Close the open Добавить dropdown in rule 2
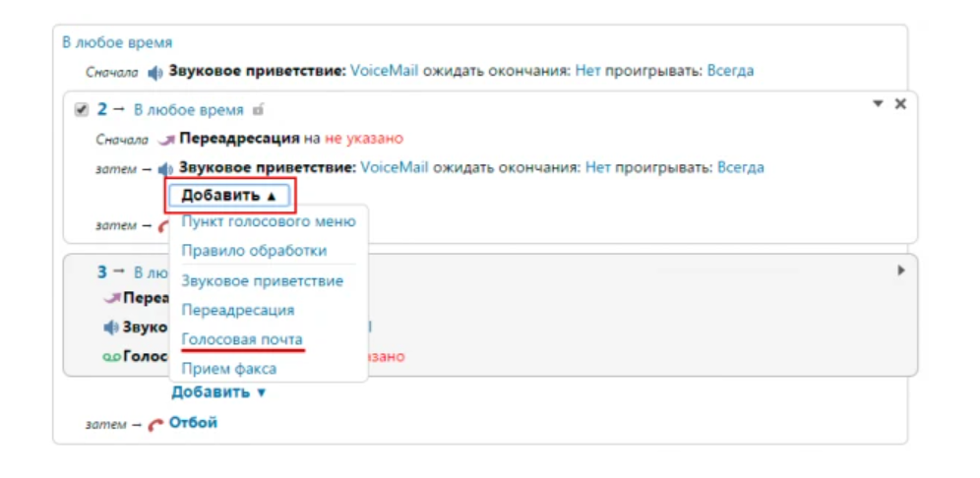Image resolution: width=980 pixels, height=478 pixels. click(229, 196)
